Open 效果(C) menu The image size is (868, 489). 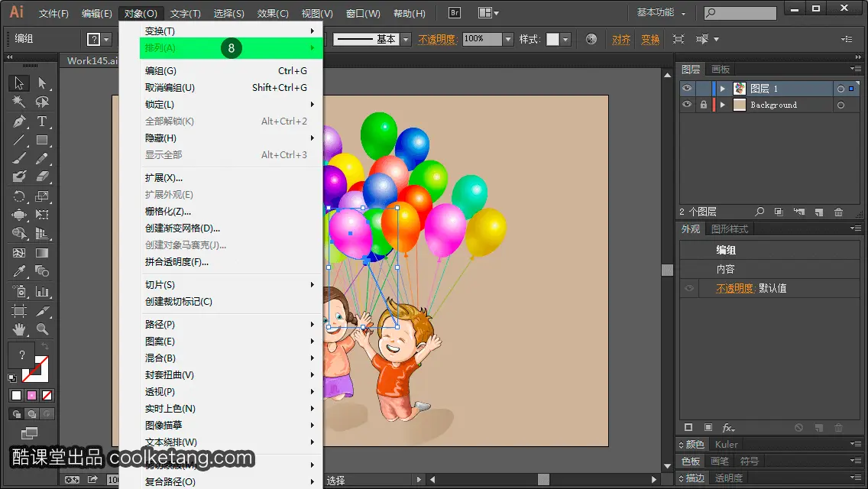[272, 13]
